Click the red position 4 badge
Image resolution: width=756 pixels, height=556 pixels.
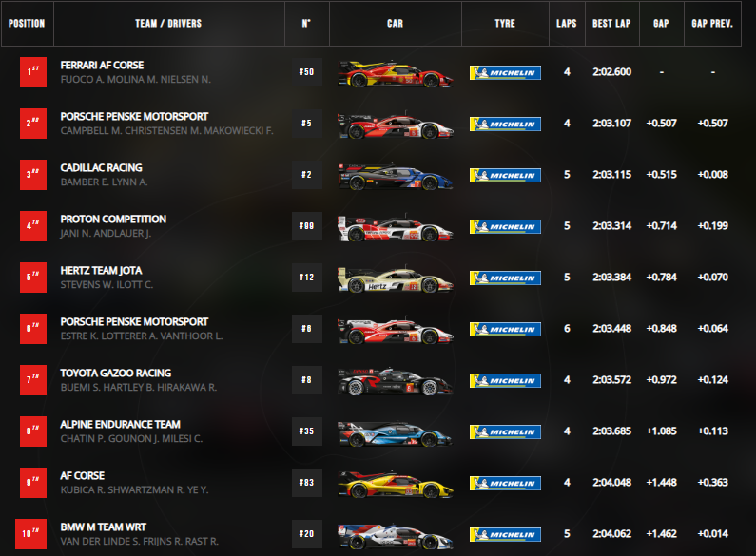pyautogui.click(x=33, y=226)
